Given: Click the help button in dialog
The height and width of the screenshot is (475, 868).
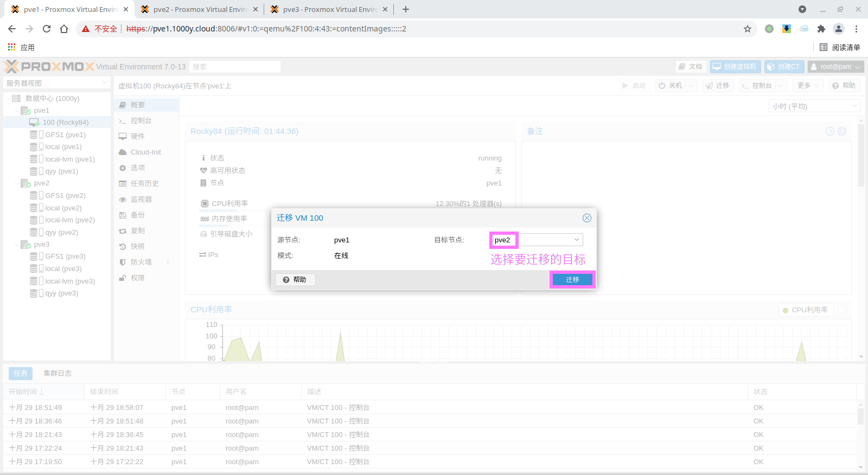Looking at the screenshot, I should tap(295, 280).
